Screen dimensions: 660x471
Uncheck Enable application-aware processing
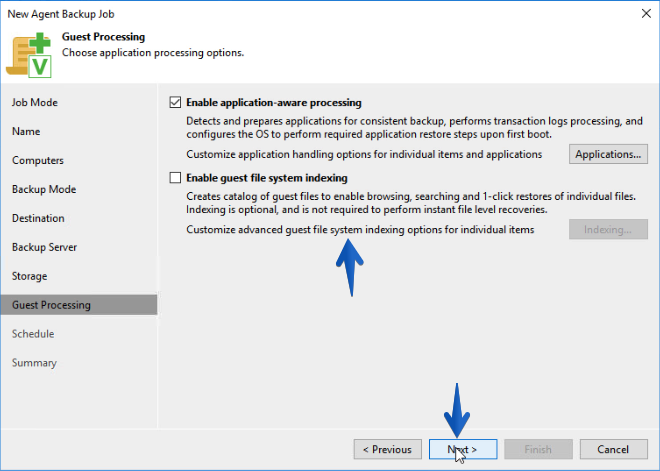(175, 102)
